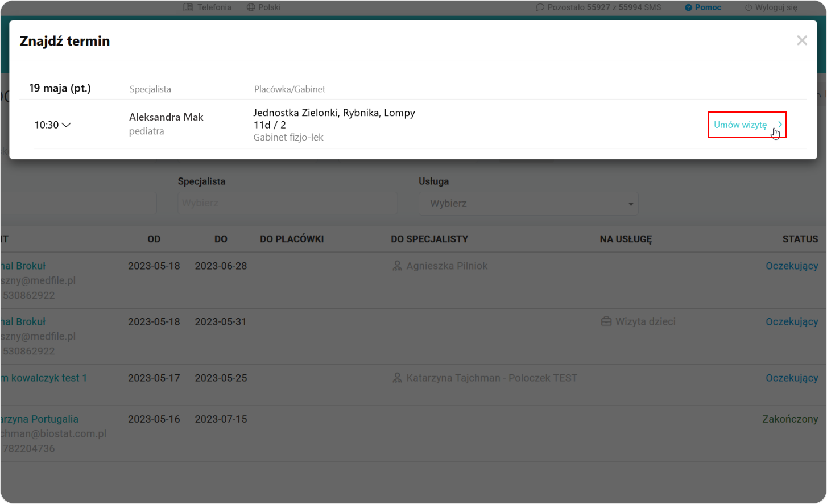Click the Telefonia phone book icon

(x=188, y=7)
